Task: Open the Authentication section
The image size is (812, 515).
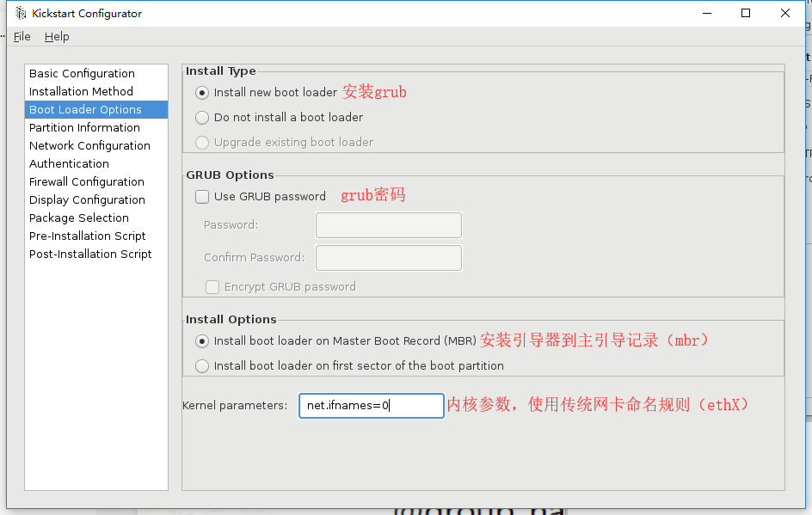Action: [96, 163]
